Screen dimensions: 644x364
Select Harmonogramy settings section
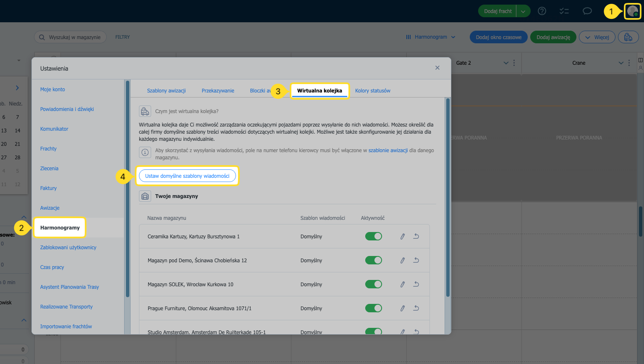(60, 228)
